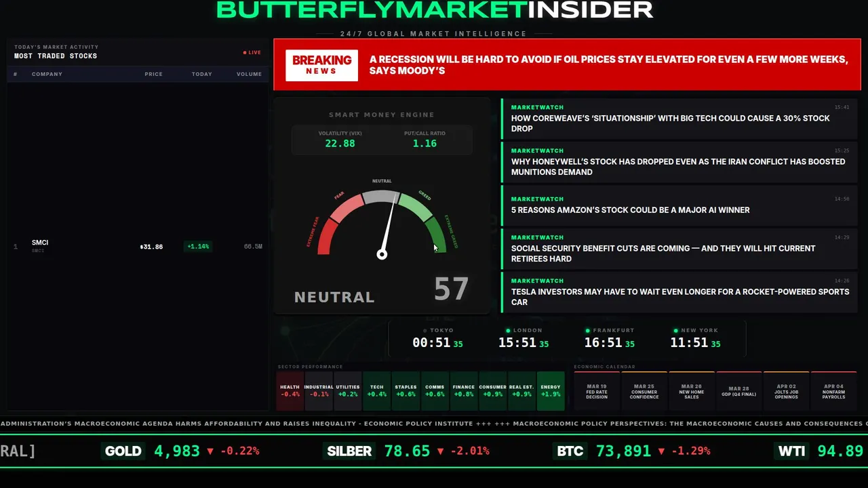Open the 5 reasons Amazon headline

678,206
